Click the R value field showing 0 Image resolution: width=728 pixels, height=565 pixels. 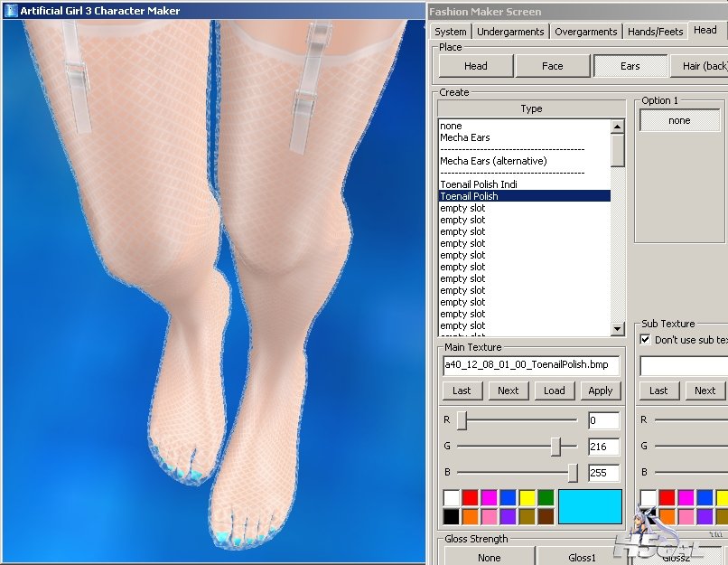(x=603, y=421)
